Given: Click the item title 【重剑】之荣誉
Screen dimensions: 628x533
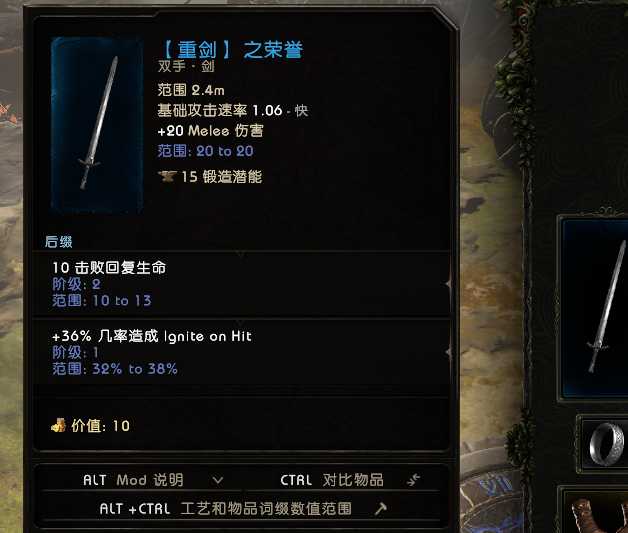Looking at the screenshot, I should (231, 50).
